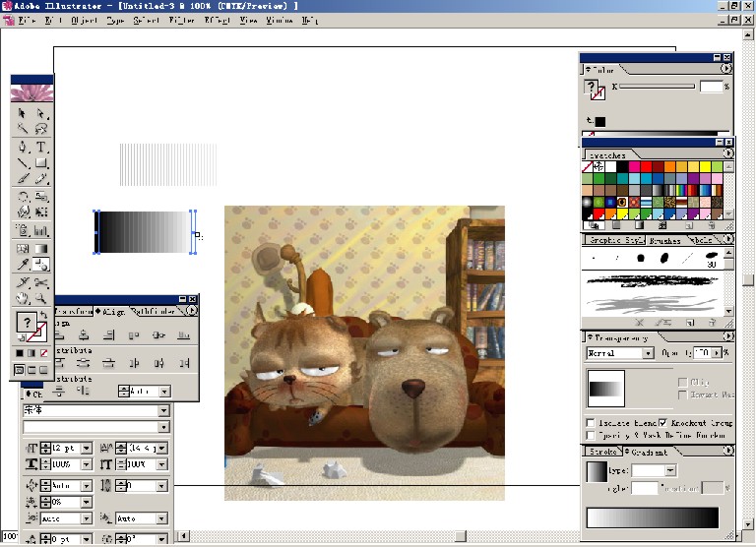This screenshot has width=756, height=547.
Task: Open the Swatches panel flyout menu
Action: coord(728,153)
